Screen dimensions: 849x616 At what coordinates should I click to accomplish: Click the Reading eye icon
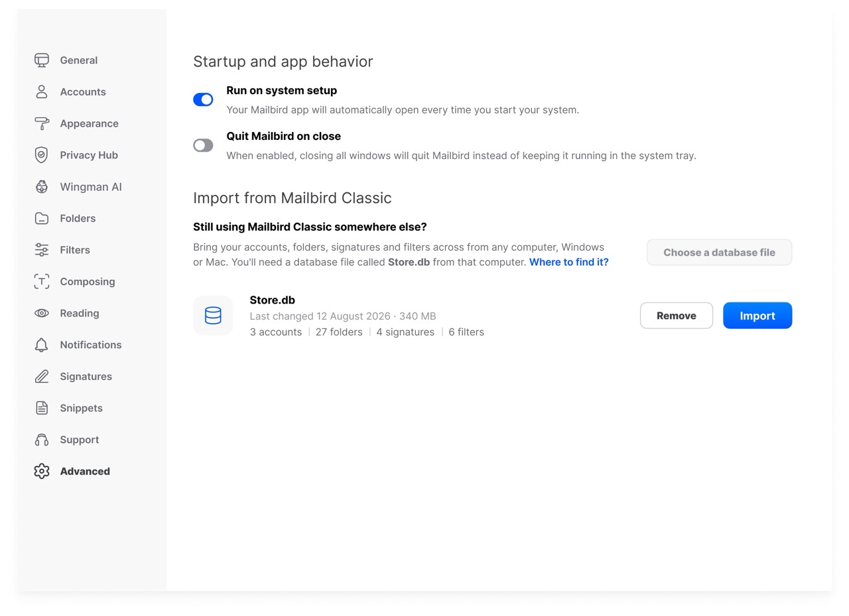pos(42,313)
